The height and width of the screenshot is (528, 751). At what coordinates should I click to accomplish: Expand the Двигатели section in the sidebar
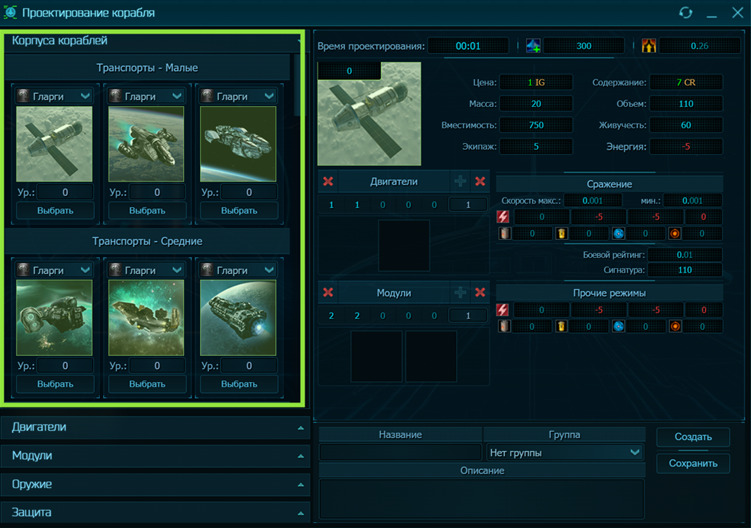click(155, 427)
